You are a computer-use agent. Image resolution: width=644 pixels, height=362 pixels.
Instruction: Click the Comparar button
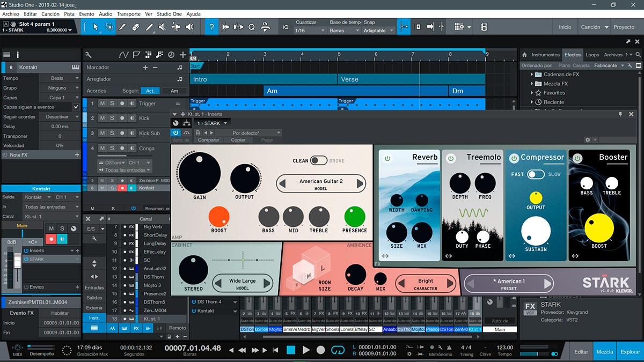(x=209, y=140)
